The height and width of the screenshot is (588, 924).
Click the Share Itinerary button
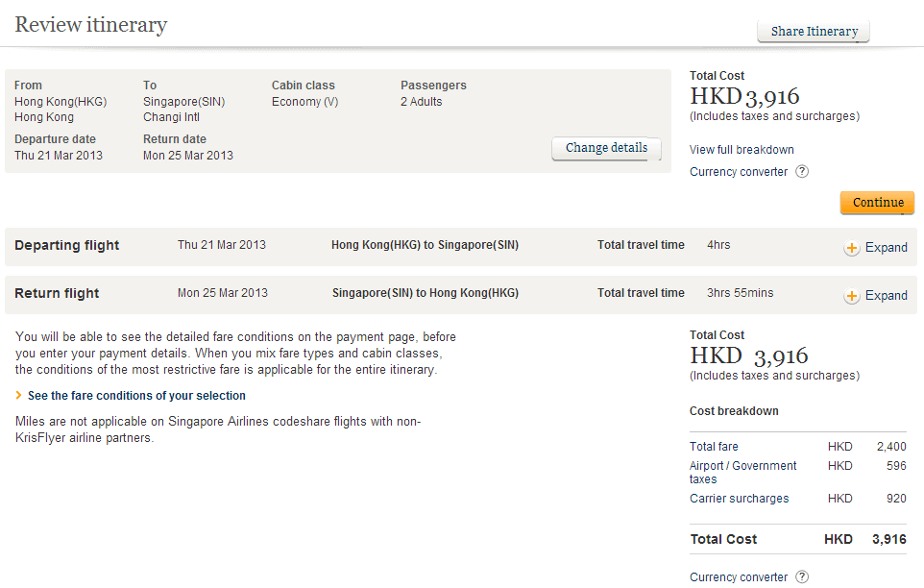coord(814,32)
